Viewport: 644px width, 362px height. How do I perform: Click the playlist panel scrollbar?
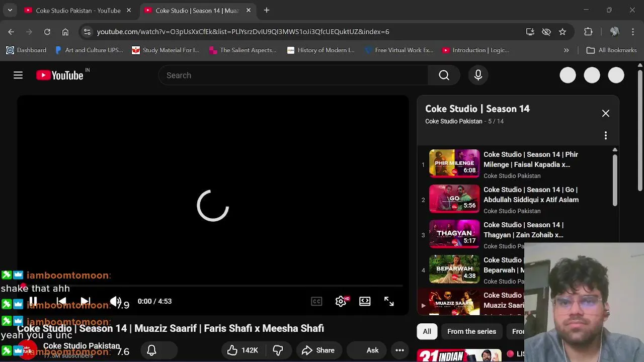click(615, 180)
